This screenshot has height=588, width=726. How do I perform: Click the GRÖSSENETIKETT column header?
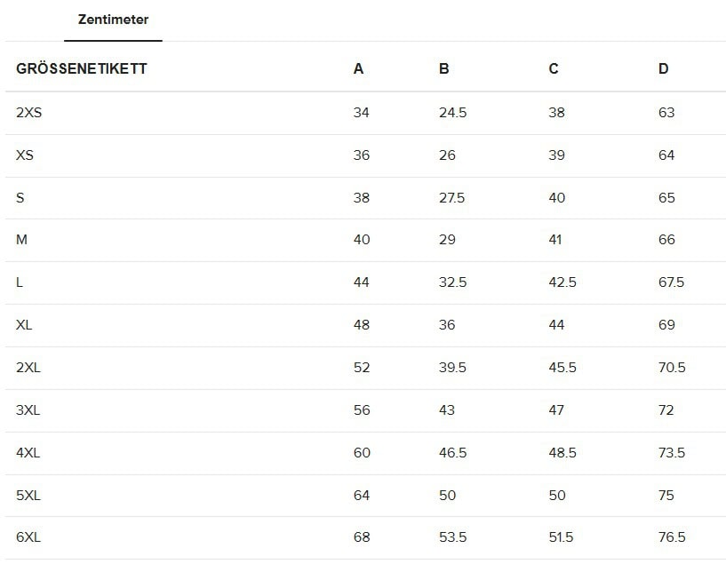(x=82, y=69)
